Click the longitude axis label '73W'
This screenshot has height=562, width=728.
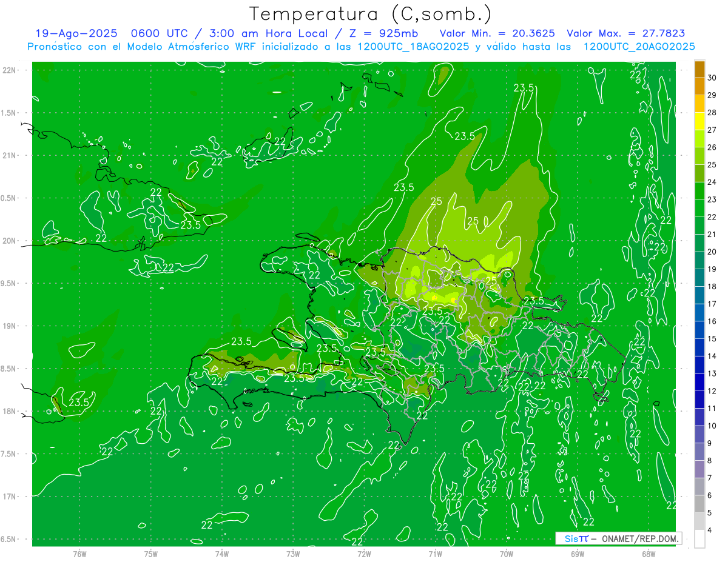pyautogui.click(x=293, y=554)
